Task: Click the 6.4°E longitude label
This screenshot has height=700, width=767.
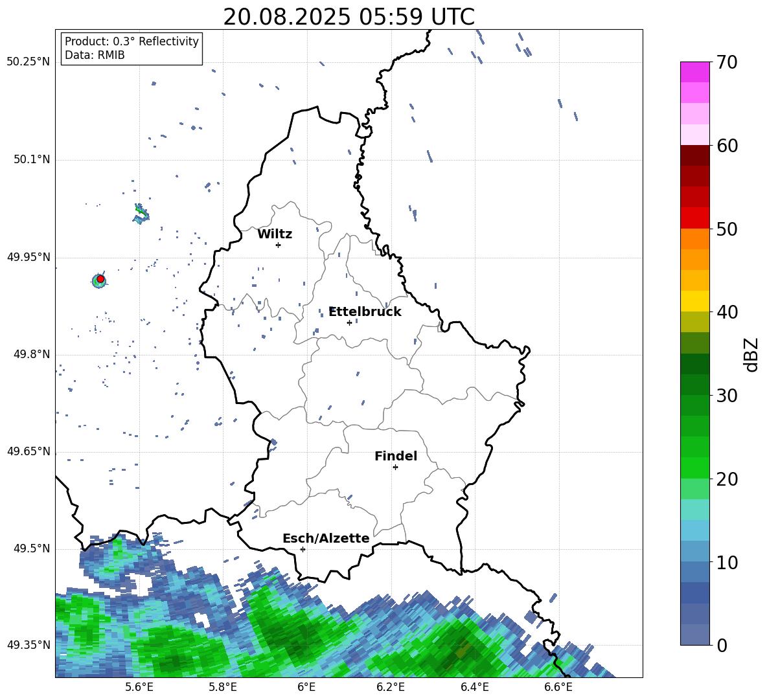Action: tap(474, 688)
